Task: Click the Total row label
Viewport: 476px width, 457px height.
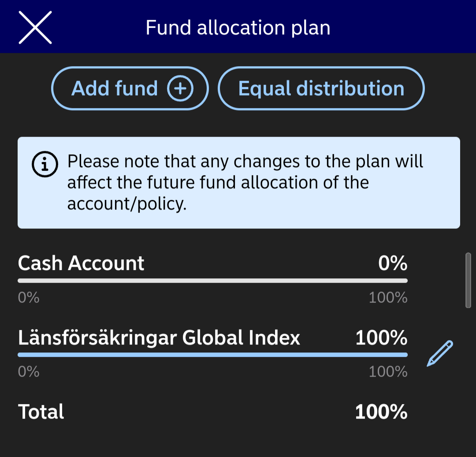Action: tap(41, 412)
